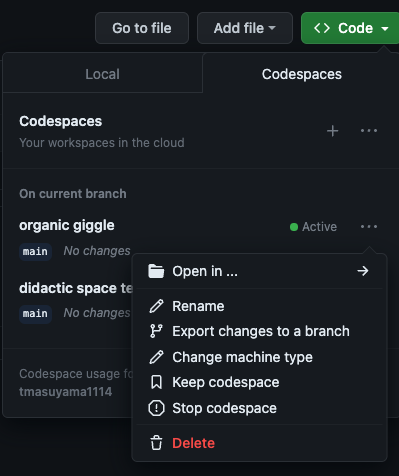The width and height of the screenshot is (399, 476).
Task: Click the organic giggle three-dot options icon
Action: [x=369, y=227]
